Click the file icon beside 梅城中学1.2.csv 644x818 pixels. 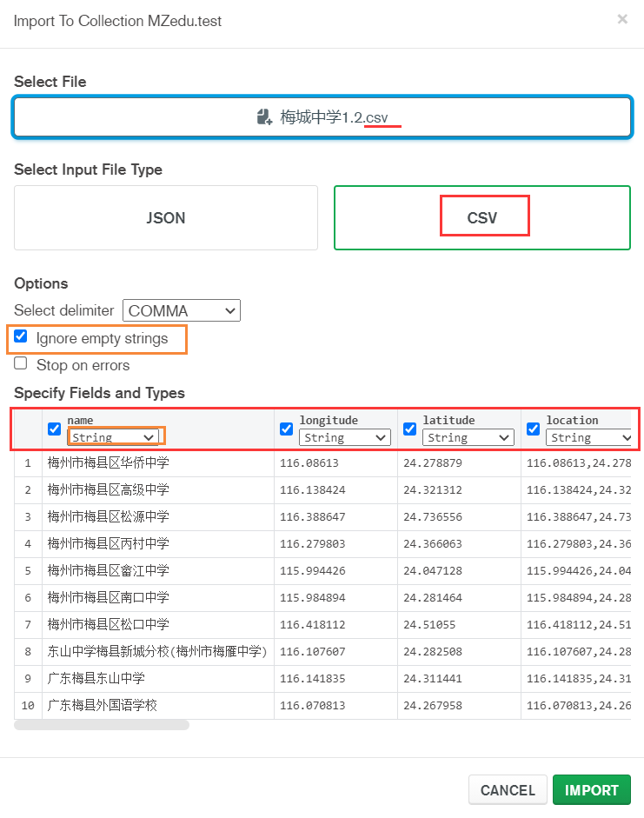coord(265,116)
